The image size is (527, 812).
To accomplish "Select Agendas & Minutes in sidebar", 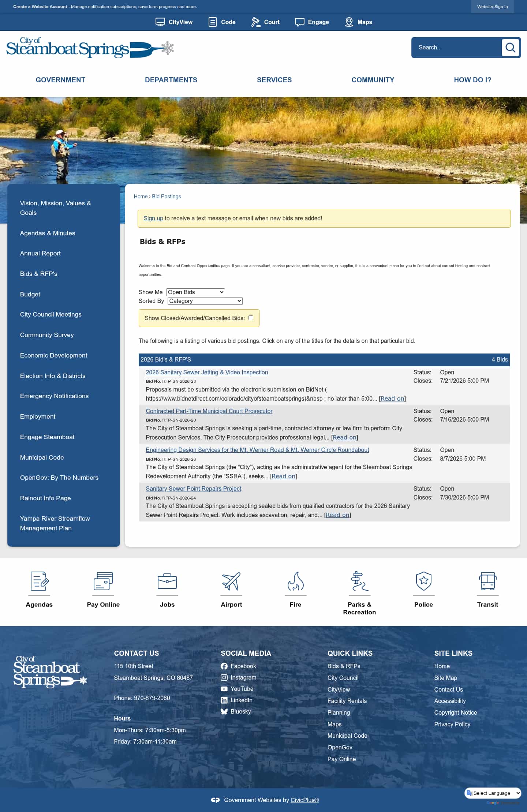I will [x=48, y=233].
